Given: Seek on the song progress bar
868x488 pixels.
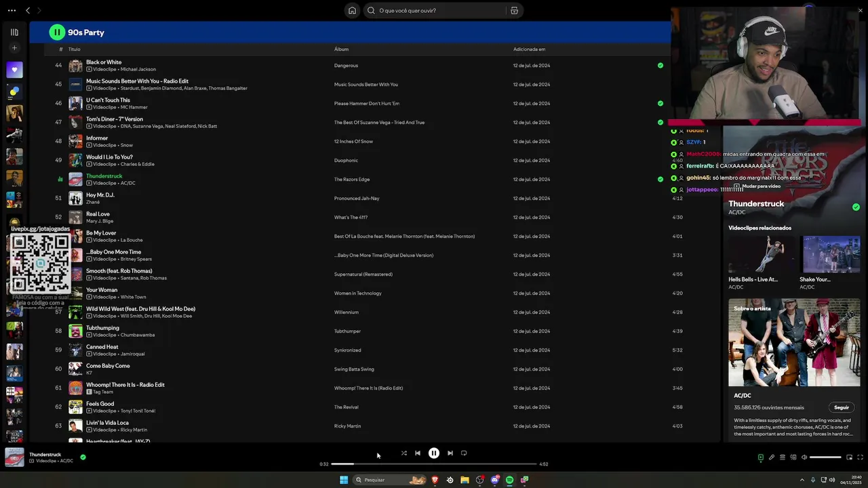Looking at the screenshot, I should tap(434, 464).
